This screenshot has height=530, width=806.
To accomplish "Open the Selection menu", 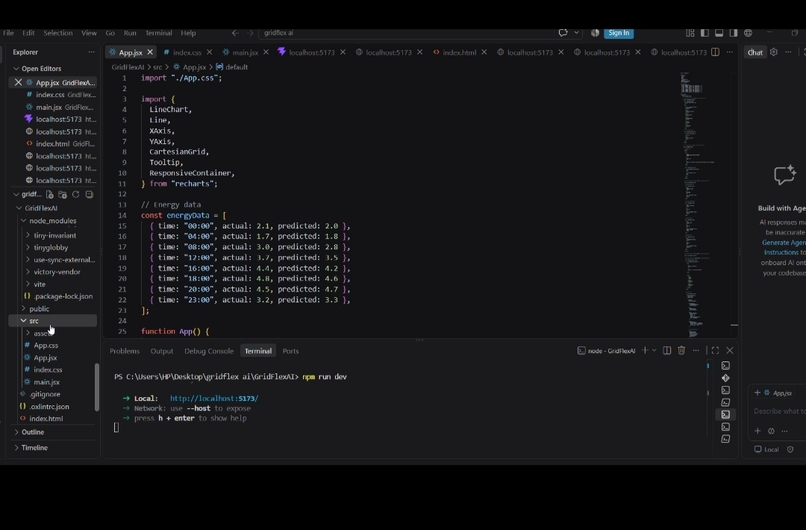I will pyautogui.click(x=58, y=33).
